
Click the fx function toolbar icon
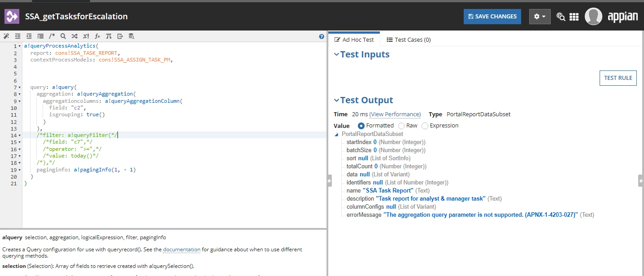97,36
